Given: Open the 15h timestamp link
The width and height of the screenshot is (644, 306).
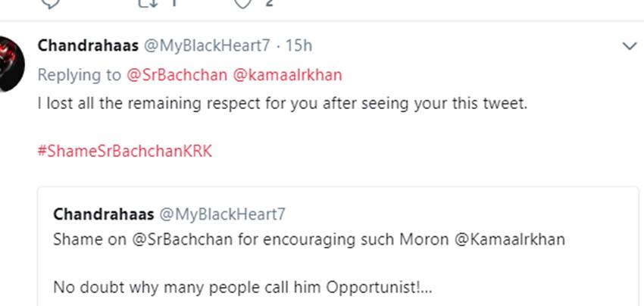Looking at the screenshot, I should point(298,45).
